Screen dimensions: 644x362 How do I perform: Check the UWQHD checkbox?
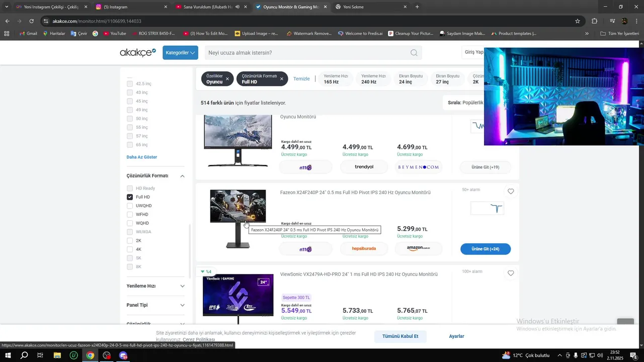point(130,206)
